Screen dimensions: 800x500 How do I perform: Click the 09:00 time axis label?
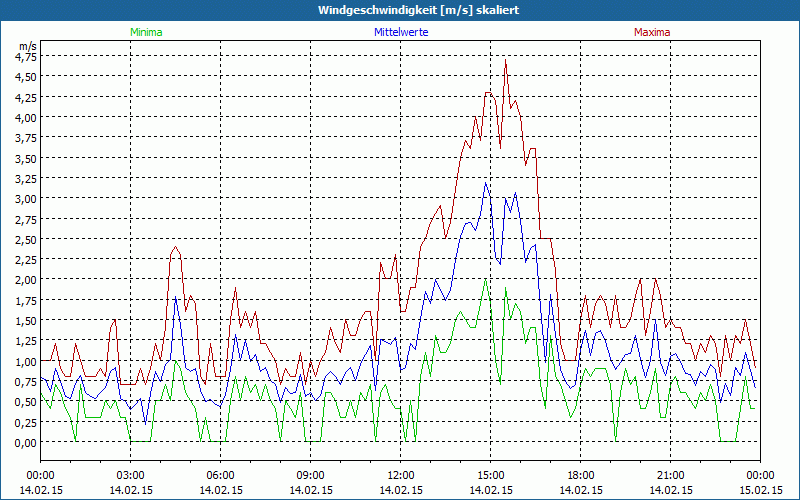pyautogui.click(x=311, y=476)
